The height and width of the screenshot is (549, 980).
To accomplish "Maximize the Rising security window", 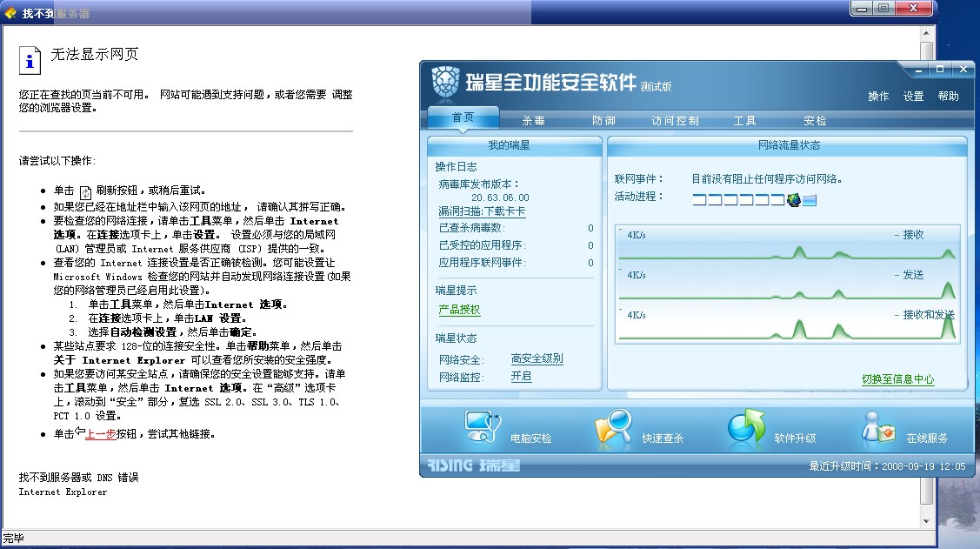I will (940, 70).
